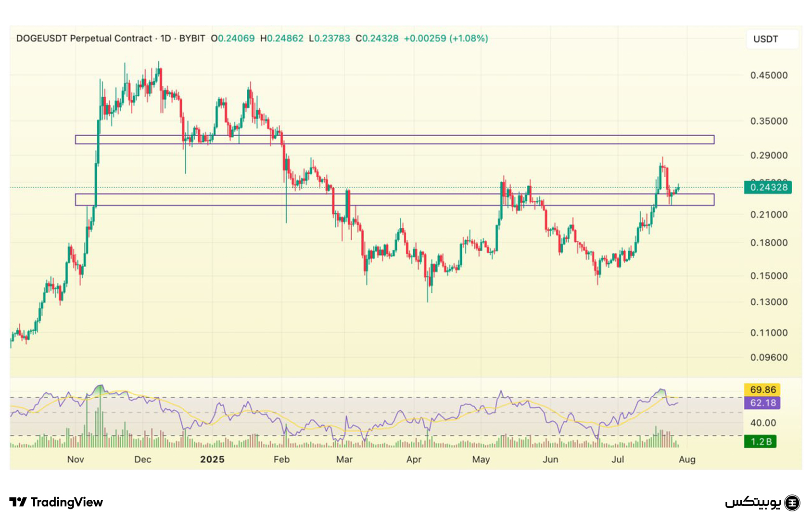The width and height of the screenshot is (812, 520).
Task: Open the USDT currency selector
Action: click(771, 39)
